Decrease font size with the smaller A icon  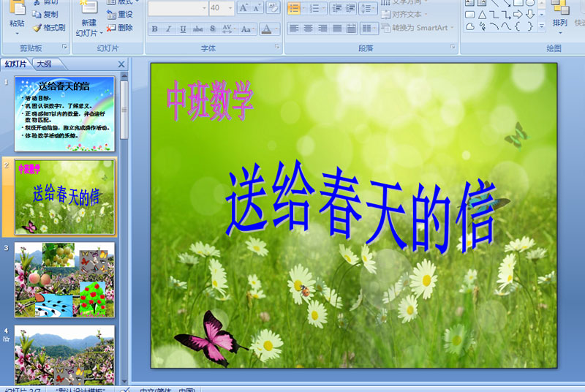[256, 8]
